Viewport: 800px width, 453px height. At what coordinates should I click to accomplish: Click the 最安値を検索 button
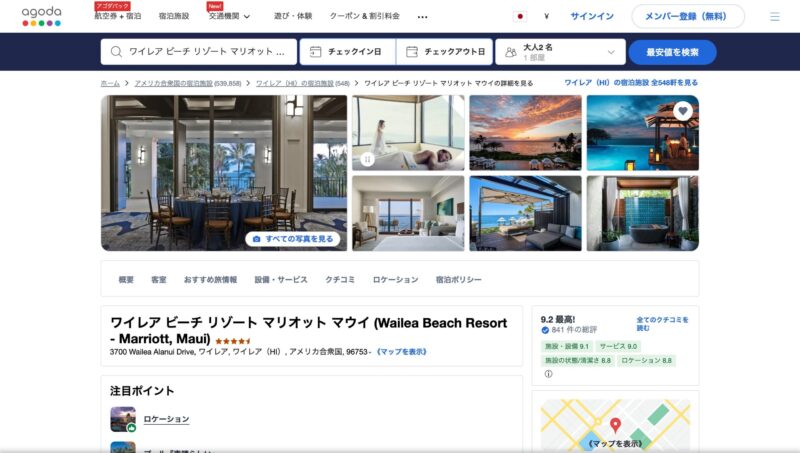tap(672, 52)
